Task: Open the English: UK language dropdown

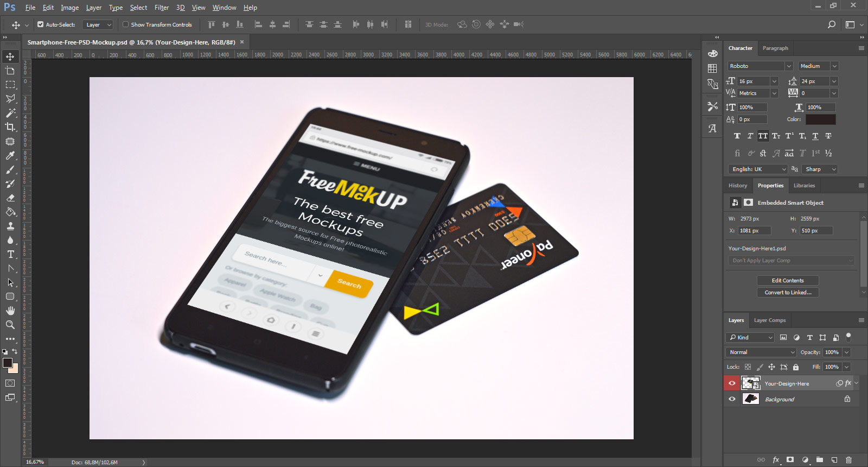Action: pyautogui.click(x=757, y=169)
